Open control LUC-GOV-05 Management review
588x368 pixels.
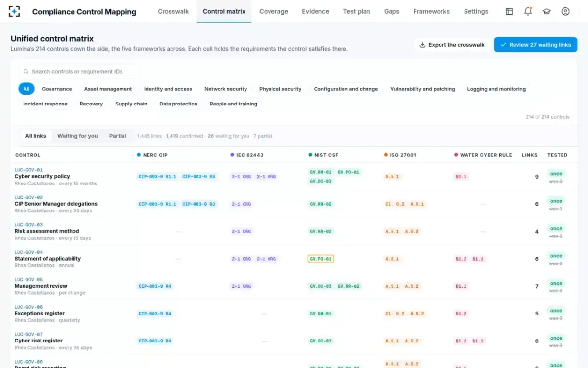(x=41, y=286)
